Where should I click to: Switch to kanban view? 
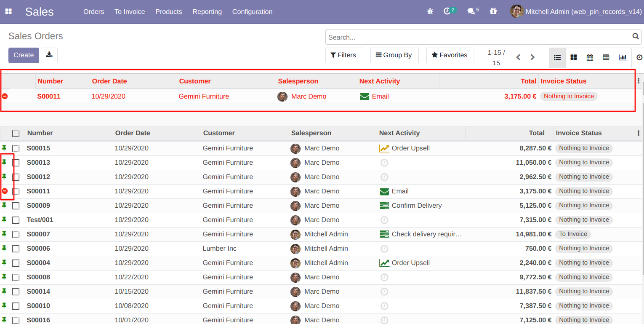pos(573,57)
